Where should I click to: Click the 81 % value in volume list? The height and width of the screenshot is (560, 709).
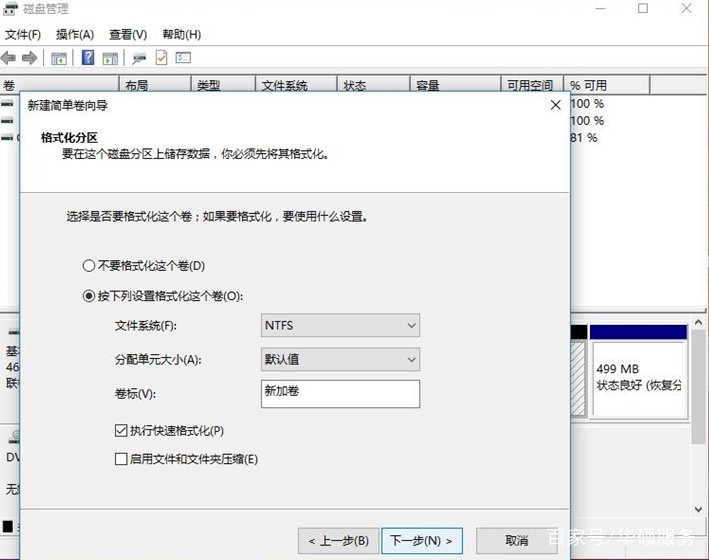click(x=584, y=138)
